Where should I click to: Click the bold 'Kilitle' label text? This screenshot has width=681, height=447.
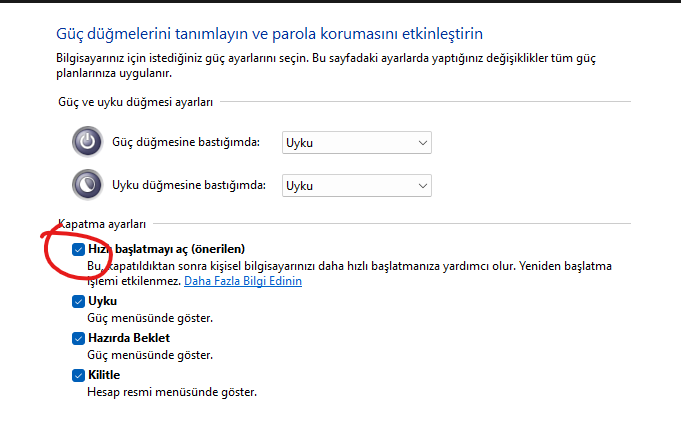(104, 375)
